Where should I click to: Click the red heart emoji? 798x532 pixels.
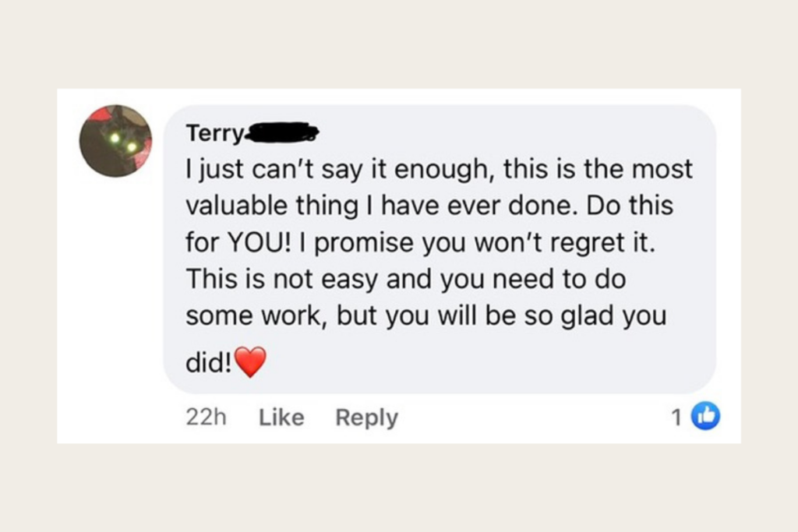[250, 363]
